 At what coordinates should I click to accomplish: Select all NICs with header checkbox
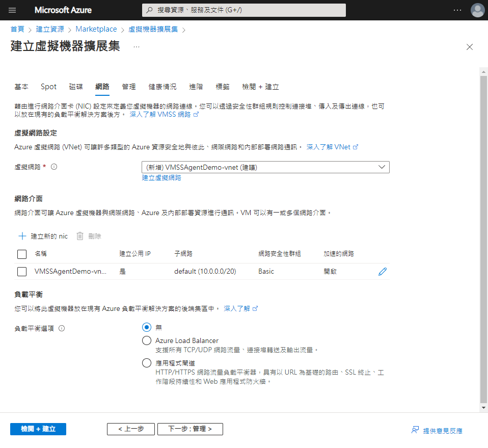22,254
